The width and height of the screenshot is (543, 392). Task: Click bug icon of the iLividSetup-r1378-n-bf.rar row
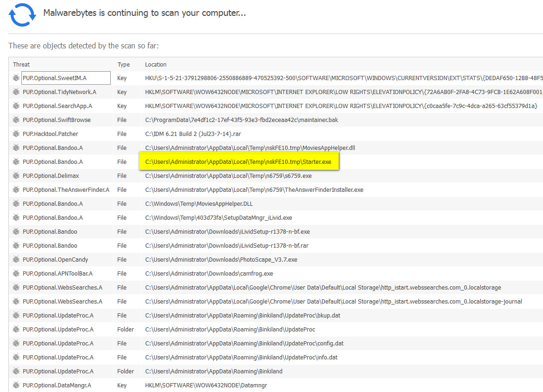pyautogui.click(x=16, y=245)
